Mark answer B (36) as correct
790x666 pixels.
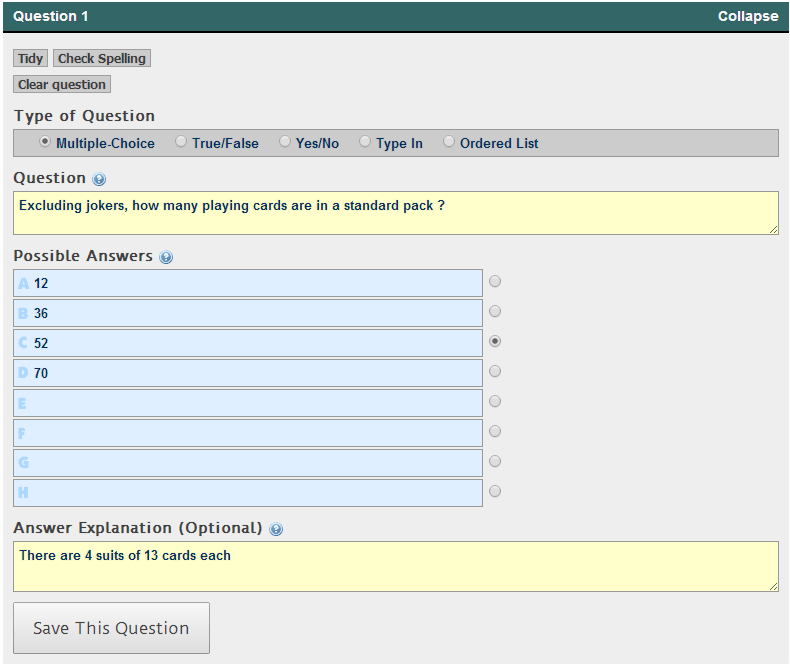(x=495, y=311)
